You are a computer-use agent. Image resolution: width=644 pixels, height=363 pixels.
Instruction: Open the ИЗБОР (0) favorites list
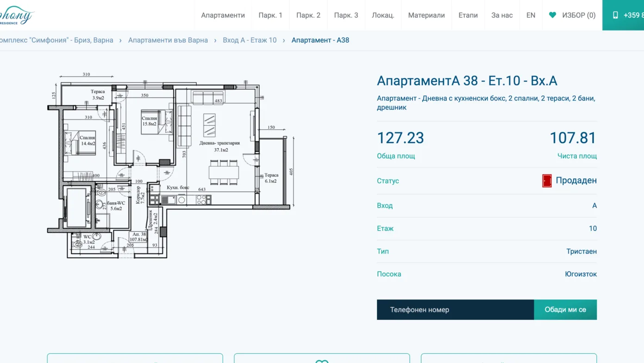[578, 15]
